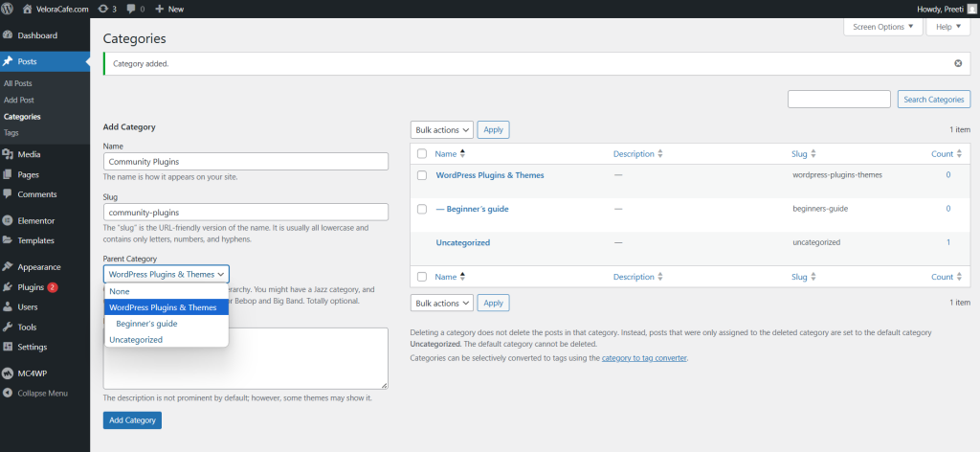Click the Slug field community-plugins

[246, 212]
